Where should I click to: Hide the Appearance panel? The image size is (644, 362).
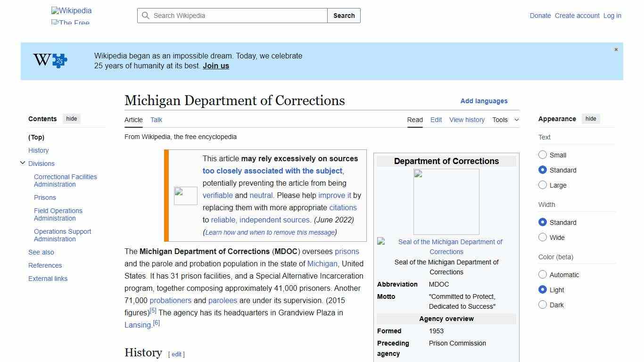point(591,118)
